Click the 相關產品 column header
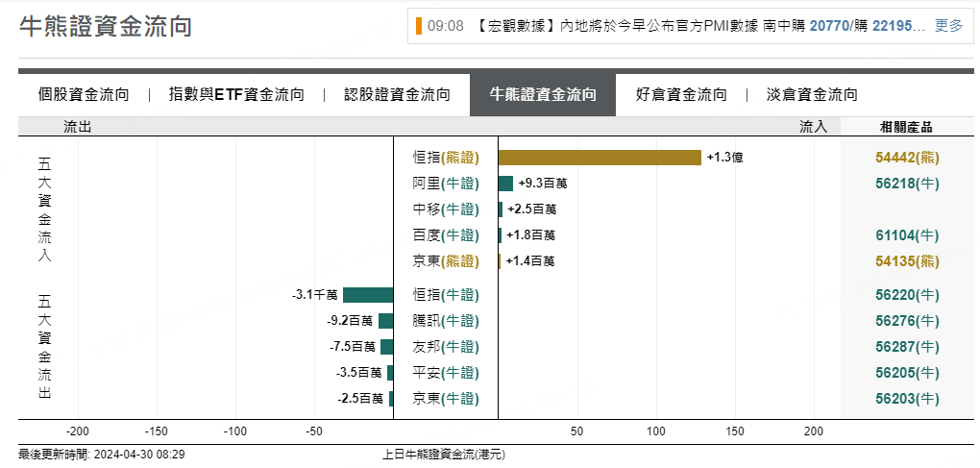This screenshot has height=468, width=980. 906,128
